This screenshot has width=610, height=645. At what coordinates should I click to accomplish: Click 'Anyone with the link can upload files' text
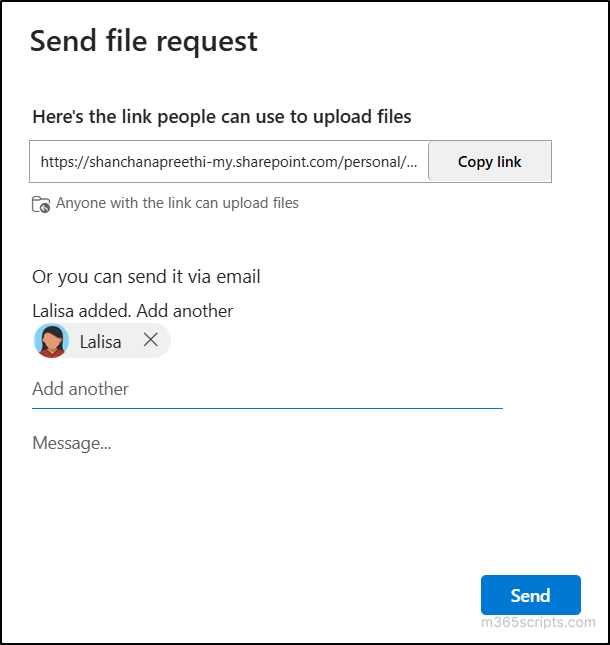(x=177, y=203)
